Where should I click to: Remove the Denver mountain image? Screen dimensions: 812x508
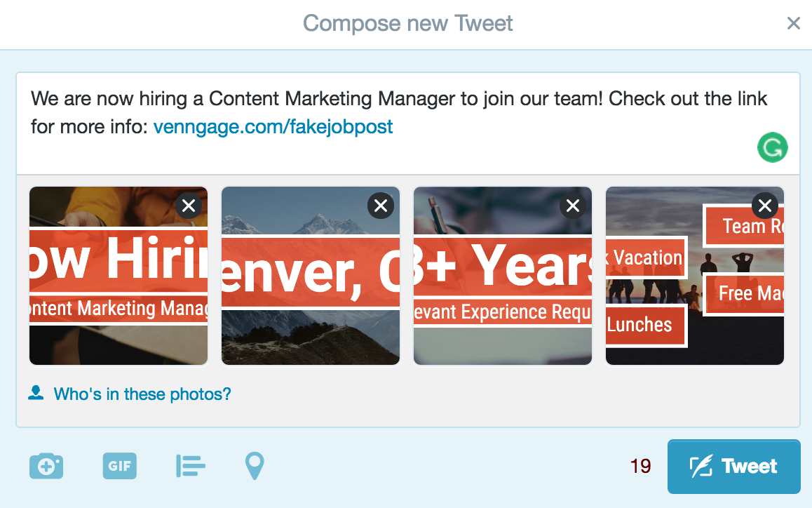pos(381,206)
